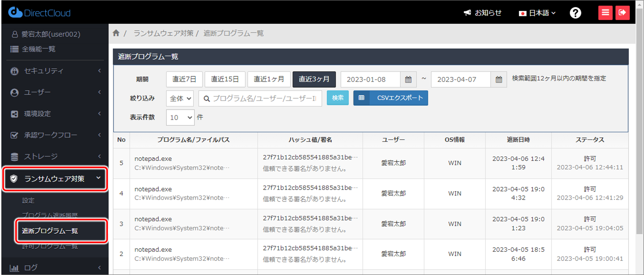The width and height of the screenshot is (644, 275).
Task: Open calendar for end date 2023-04-07
Action: pyautogui.click(x=499, y=79)
